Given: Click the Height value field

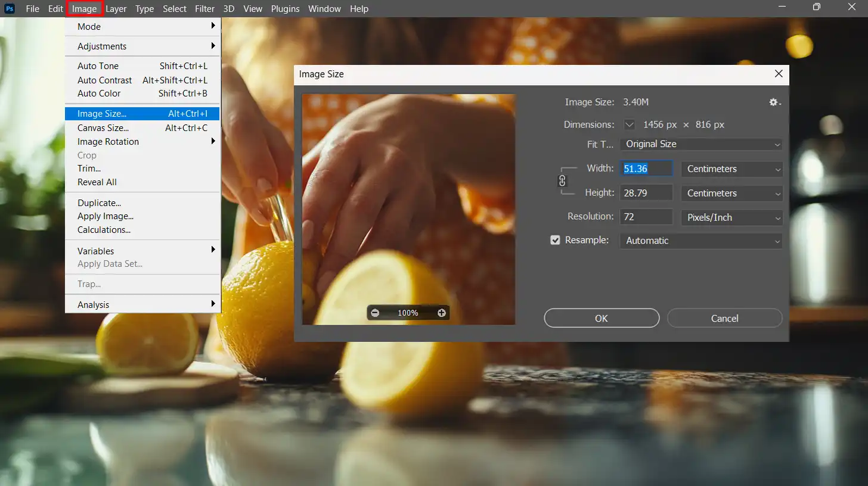Looking at the screenshot, I should coord(647,193).
